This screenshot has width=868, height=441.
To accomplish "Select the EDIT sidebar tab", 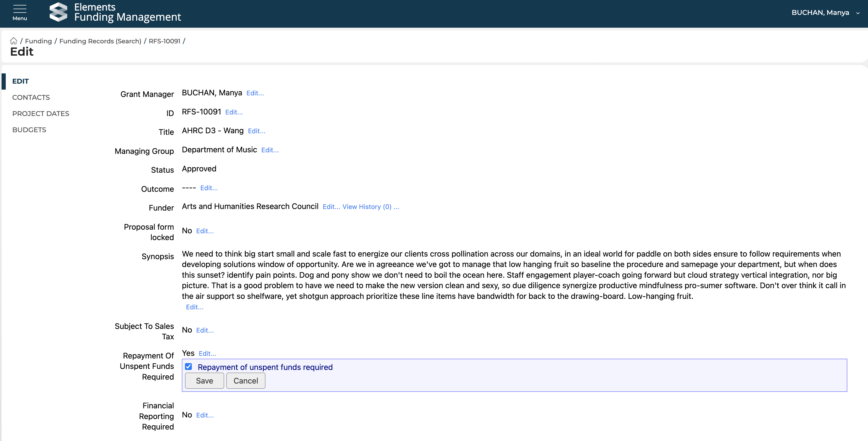I will tap(20, 81).
